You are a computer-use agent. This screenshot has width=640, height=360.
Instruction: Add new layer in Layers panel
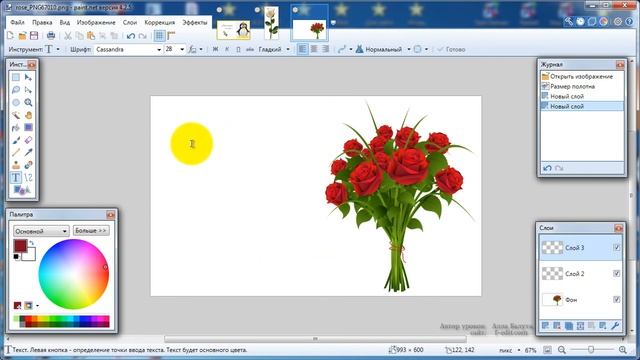[x=545, y=326]
